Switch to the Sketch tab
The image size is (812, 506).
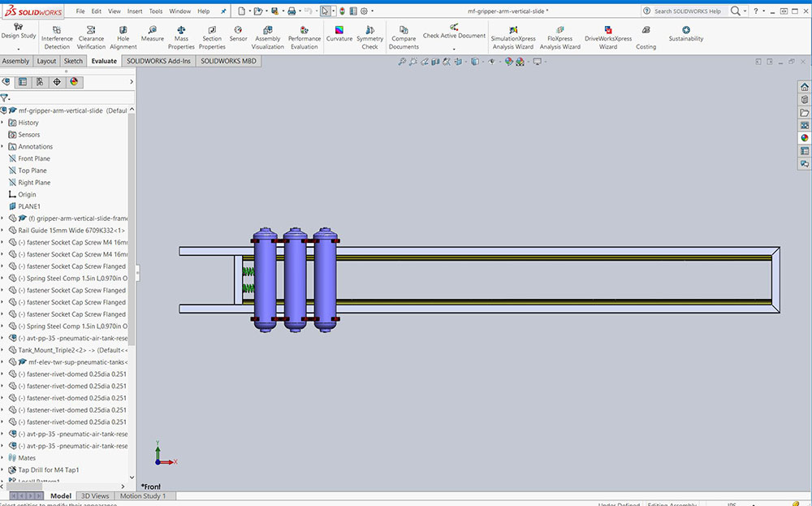[x=73, y=61]
